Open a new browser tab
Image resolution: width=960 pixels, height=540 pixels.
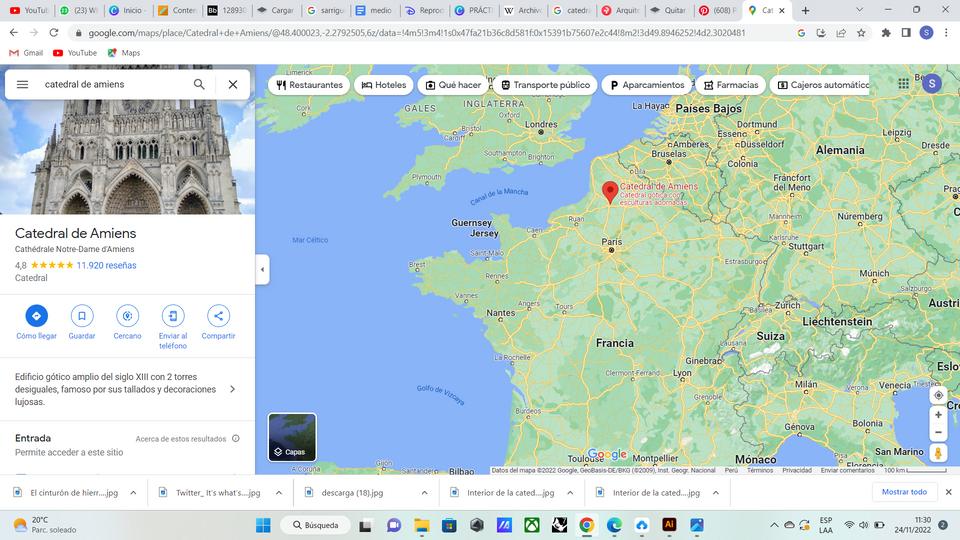(806, 10)
